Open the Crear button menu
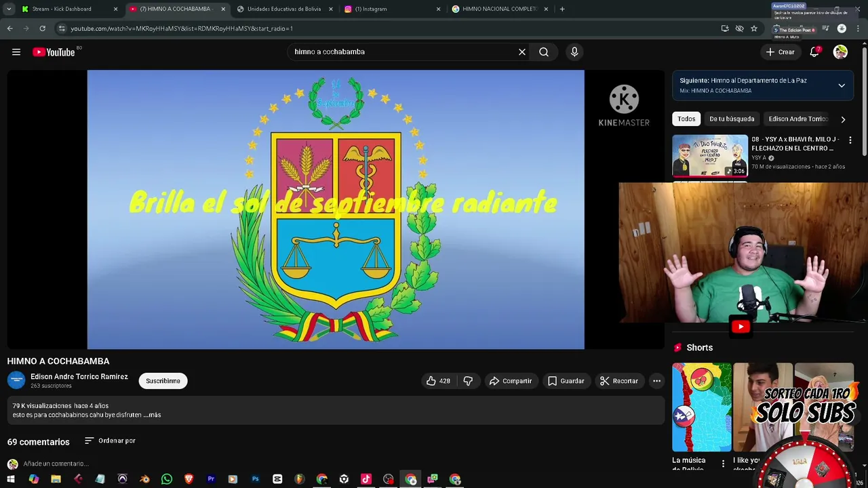The height and width of the screenshot is (488, 868). [780, 52]
